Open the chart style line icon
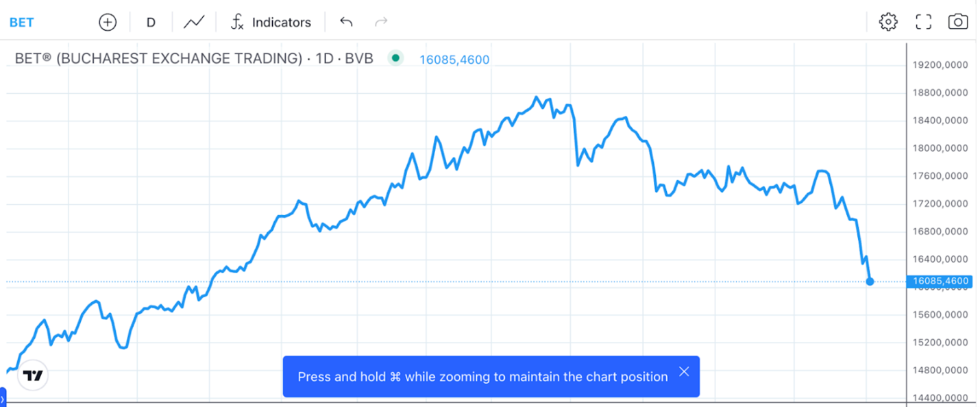Image resolution: width=980 pixels, height=407 pixels. [194, 22]
